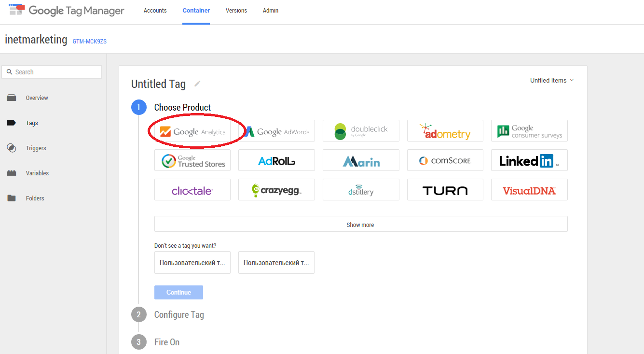This screenshot has height=354, width=644.
Task: Select the VisualDNA product
Action: (x=529, y=190)
